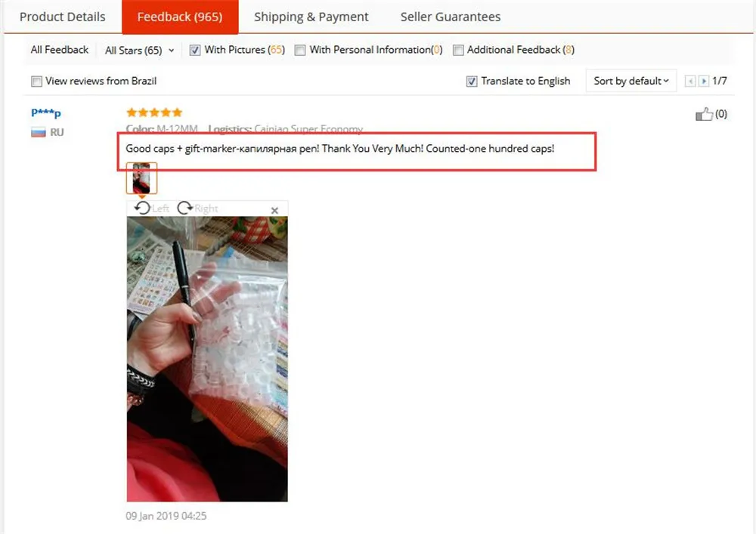The height and width of the screenshot is (534, 756).
Task: Open the Seller Guarantees tab
Action: (451, 17)
